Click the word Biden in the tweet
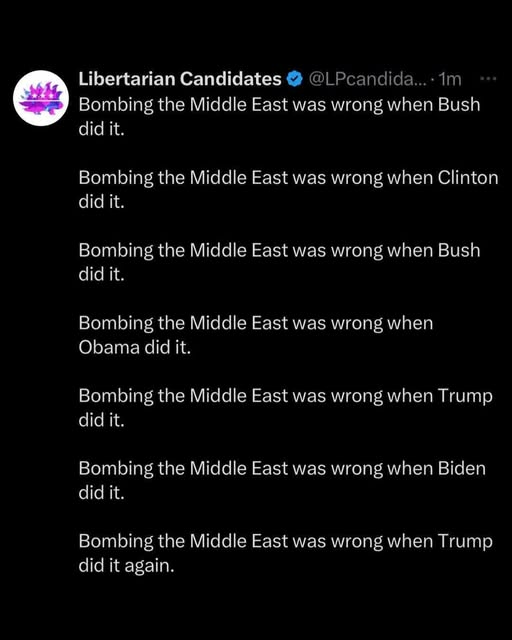Image resolution: width=512 pixels, height=640 pixels. click(x=462, y=468)
